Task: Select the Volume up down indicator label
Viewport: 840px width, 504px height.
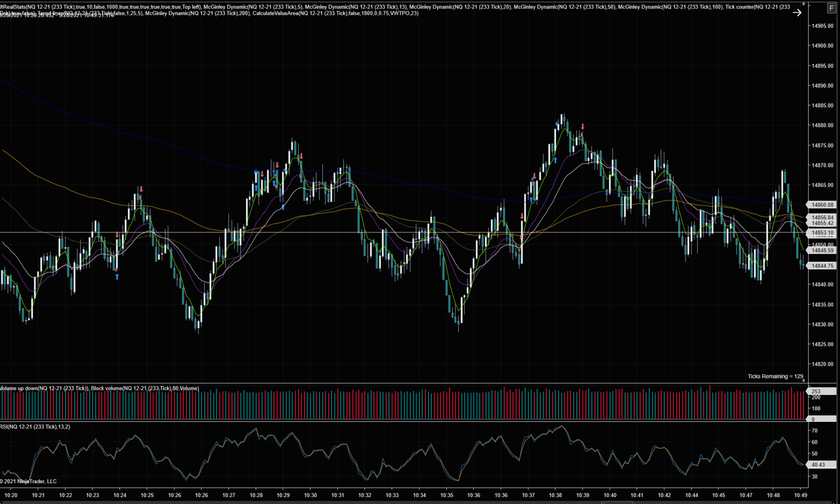Action: 44,388
